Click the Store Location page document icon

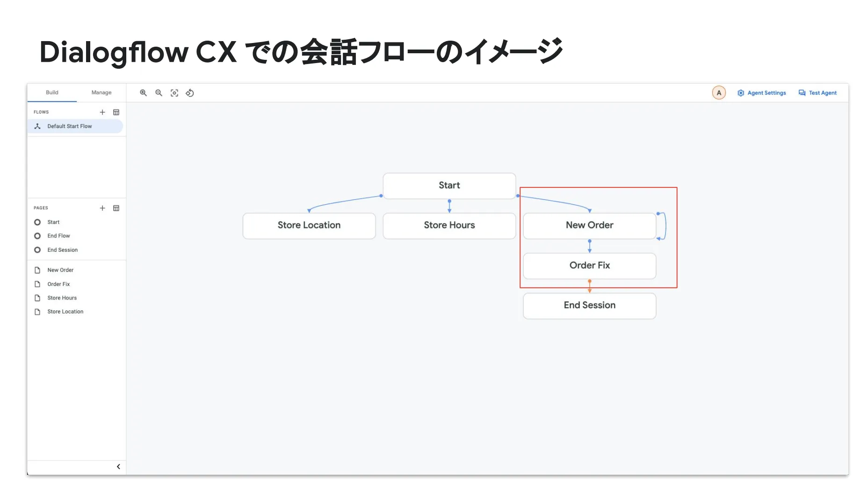click(x=37, y=312)
